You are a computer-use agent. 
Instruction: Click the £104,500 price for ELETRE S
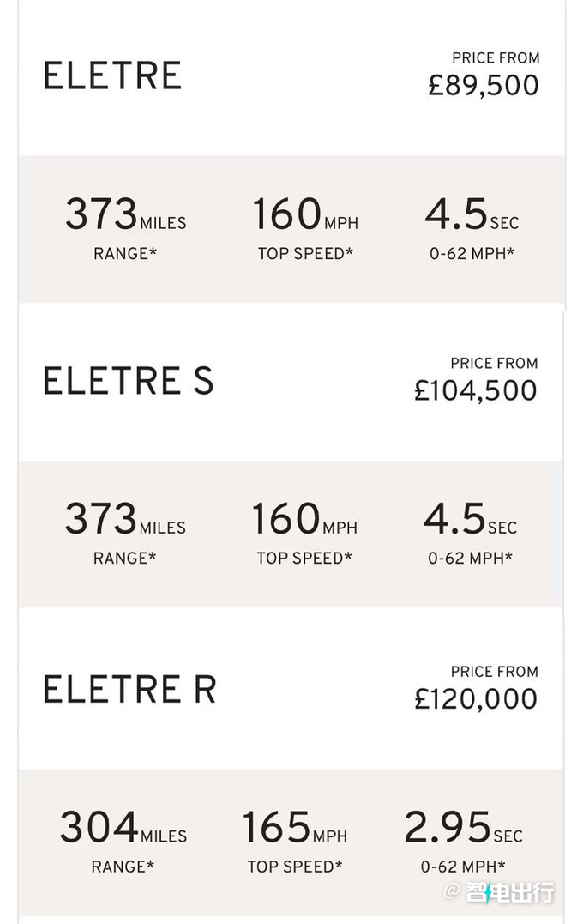[475, 390]
